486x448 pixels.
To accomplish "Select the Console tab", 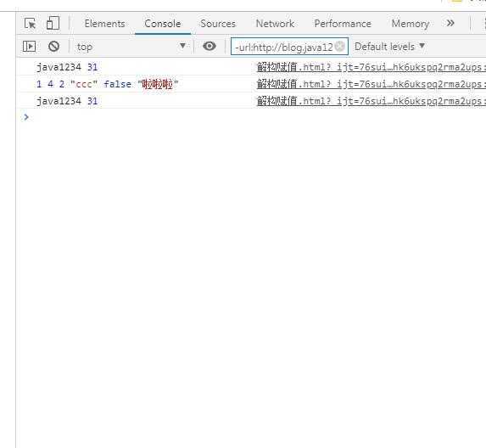I will 163,24.
